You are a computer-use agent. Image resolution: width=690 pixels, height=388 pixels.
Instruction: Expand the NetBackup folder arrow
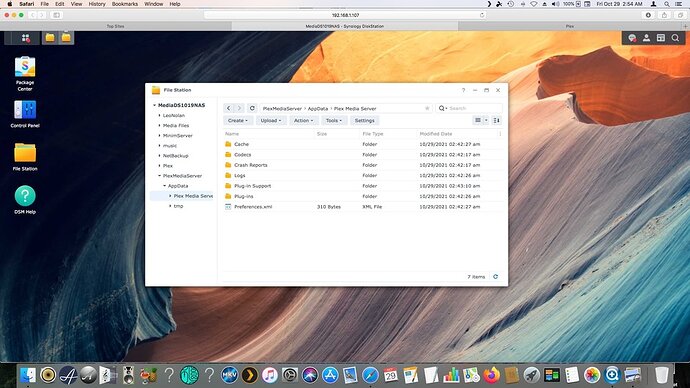(x=160, y=156)
